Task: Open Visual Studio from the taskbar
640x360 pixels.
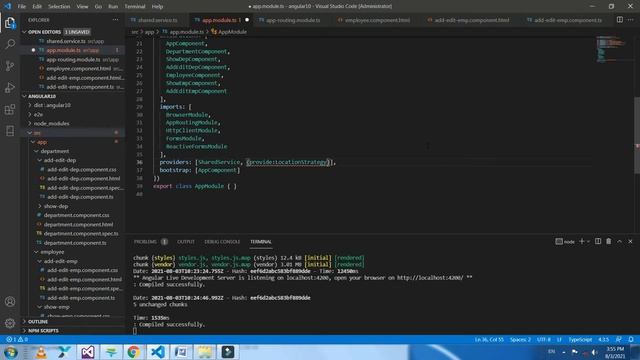Action: point(87,352)
